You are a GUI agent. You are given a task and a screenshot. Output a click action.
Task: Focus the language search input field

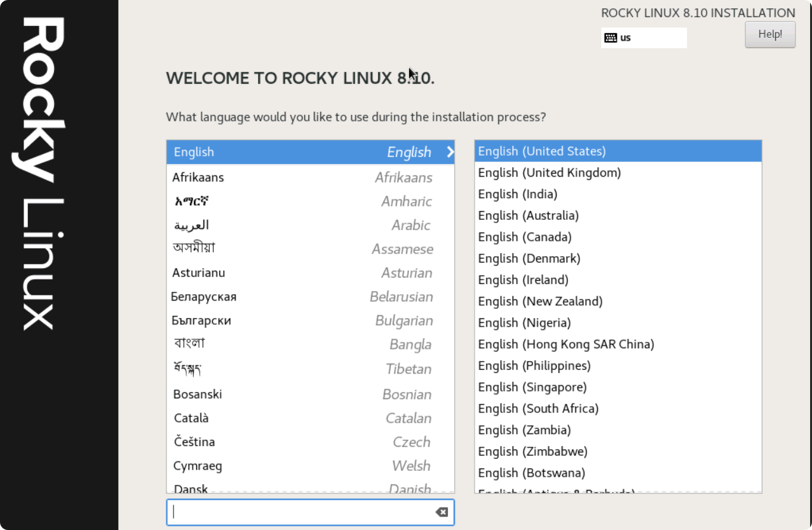coord(310,512)
